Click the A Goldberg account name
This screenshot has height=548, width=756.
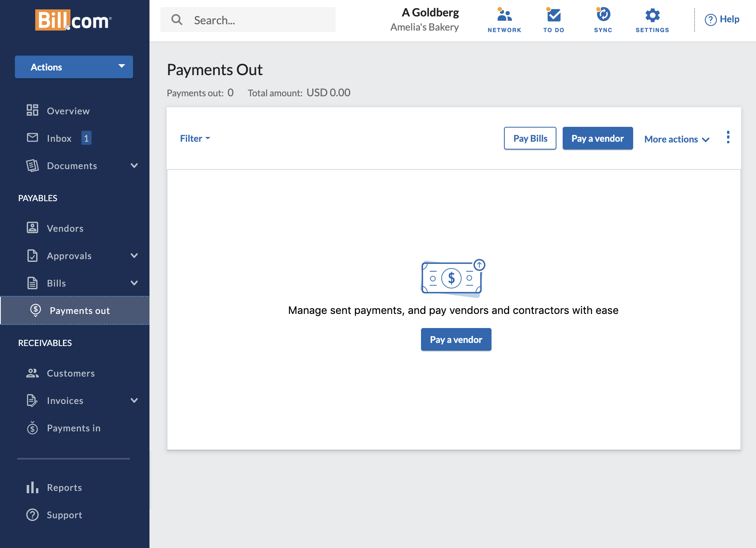[430, 13]
